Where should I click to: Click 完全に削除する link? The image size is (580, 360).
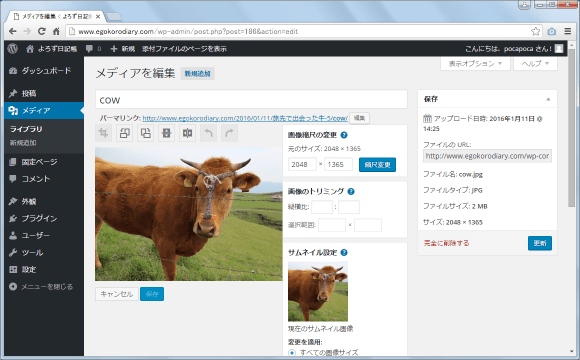click(446, 243)
